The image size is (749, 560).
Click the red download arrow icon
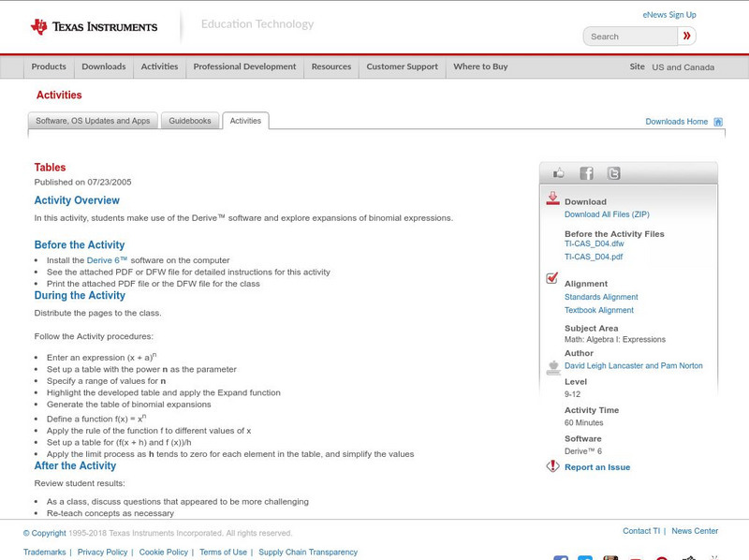click(x=552, y=199)
